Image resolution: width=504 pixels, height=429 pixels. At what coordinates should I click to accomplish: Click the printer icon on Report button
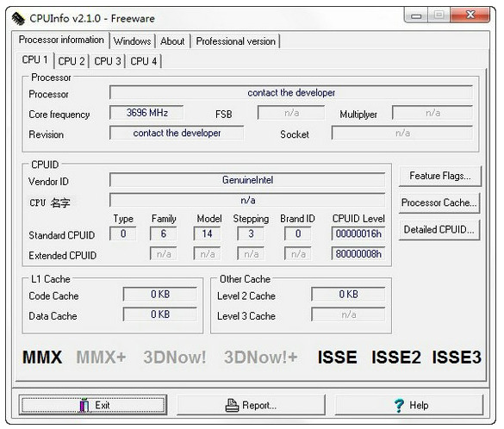[x=232, y=405]
